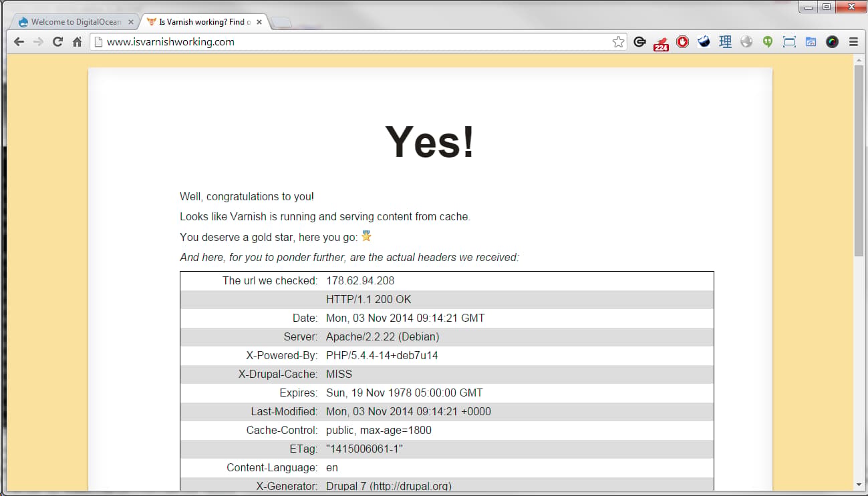Image resolution: width=868 pixels, height=496 pixels.
Task: Click the "ETag:" header label
Action: coord(304,449)
